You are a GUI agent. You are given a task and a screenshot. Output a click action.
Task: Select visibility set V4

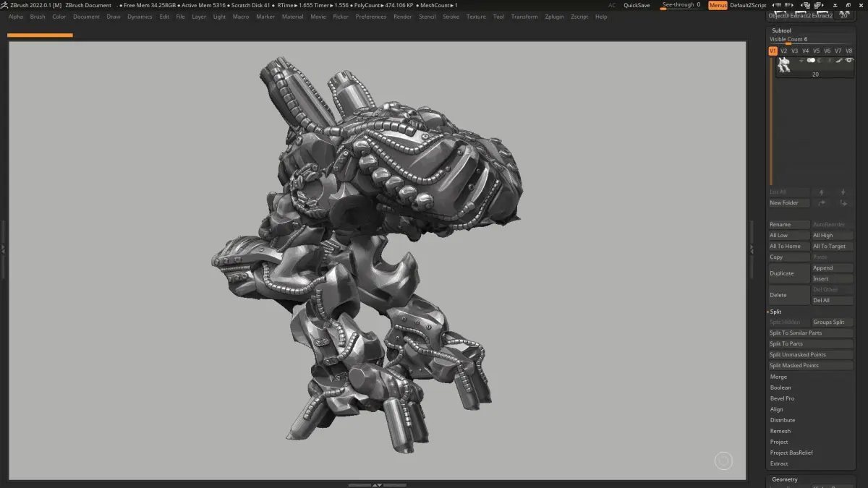pos(806,51)
